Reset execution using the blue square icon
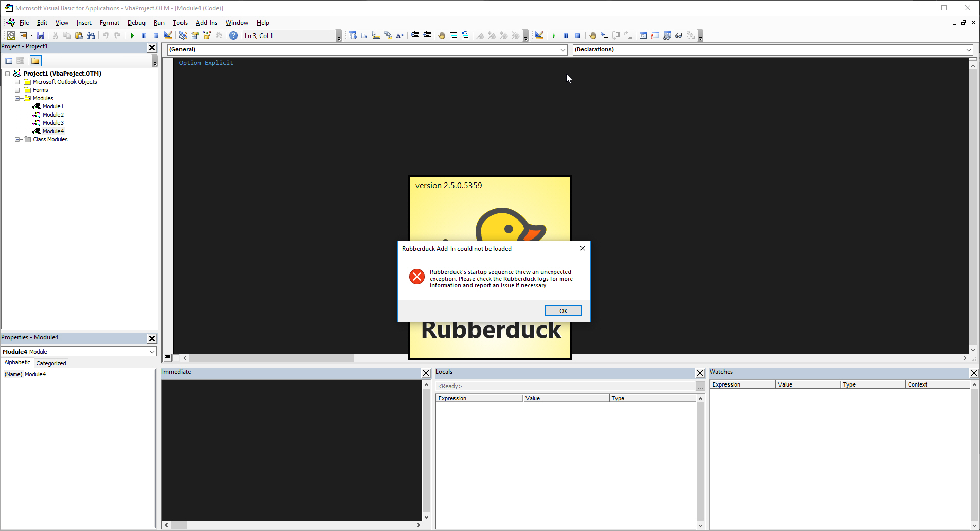This screenshot has height=531, width=980. pos(156,35)
